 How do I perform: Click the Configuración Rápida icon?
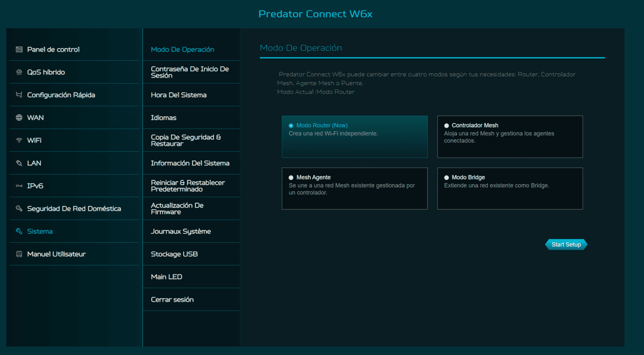point(19,95)
